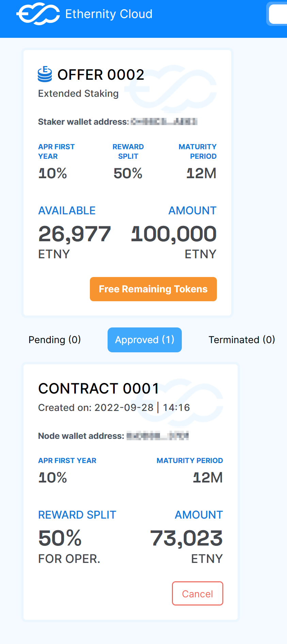Click the coin stack offer icon
287x644 pixels.
[x=45, y=74]
